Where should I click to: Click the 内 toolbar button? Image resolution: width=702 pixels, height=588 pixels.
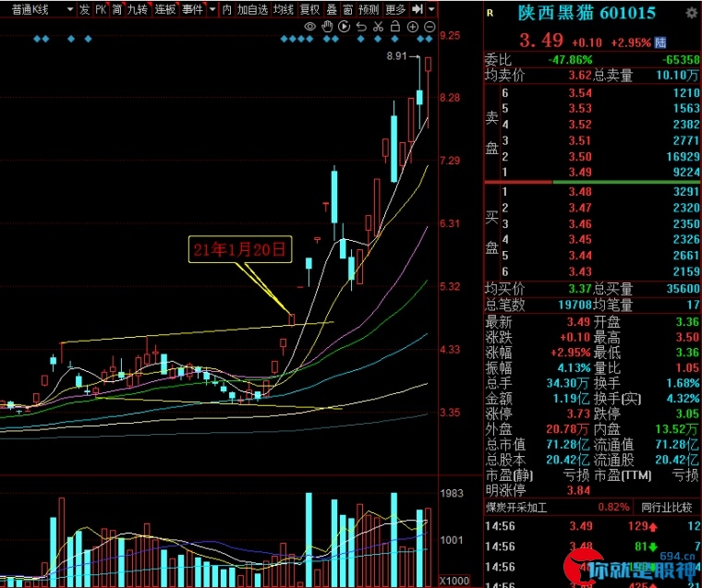point(227,9)
